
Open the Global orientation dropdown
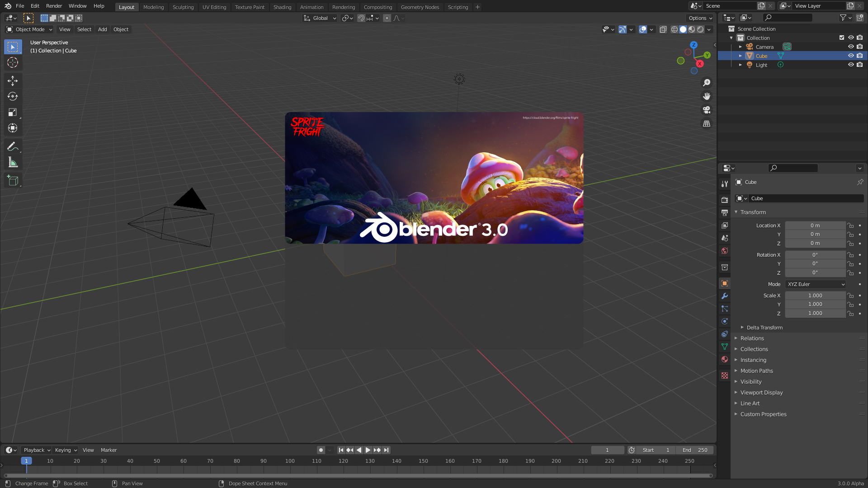point(320,18)
